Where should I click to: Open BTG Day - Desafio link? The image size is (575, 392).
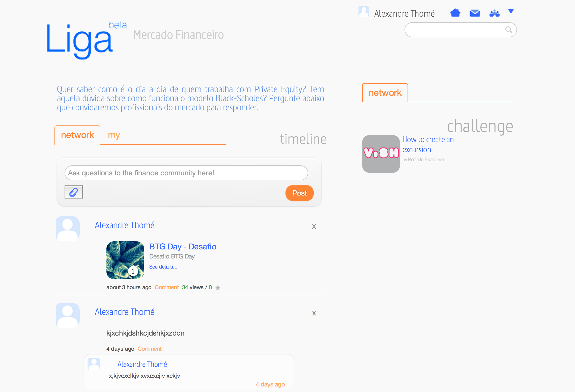tap(183, 246)
